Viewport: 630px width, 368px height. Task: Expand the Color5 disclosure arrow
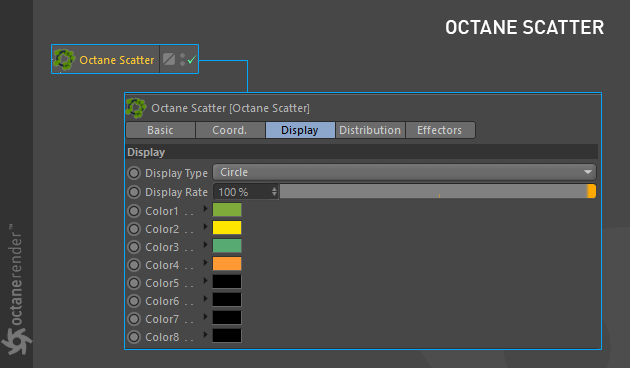tap(205, 280)
